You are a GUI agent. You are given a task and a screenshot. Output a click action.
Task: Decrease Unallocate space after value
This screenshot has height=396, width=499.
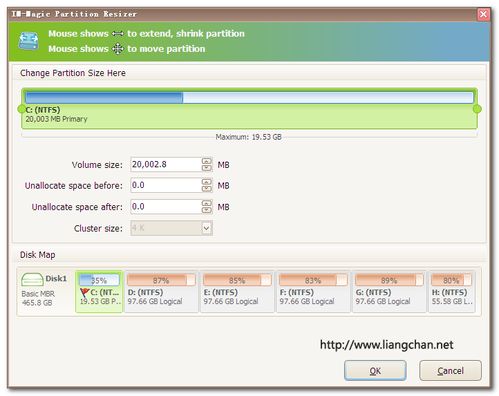pyautogui.click(x=207, y=210)
